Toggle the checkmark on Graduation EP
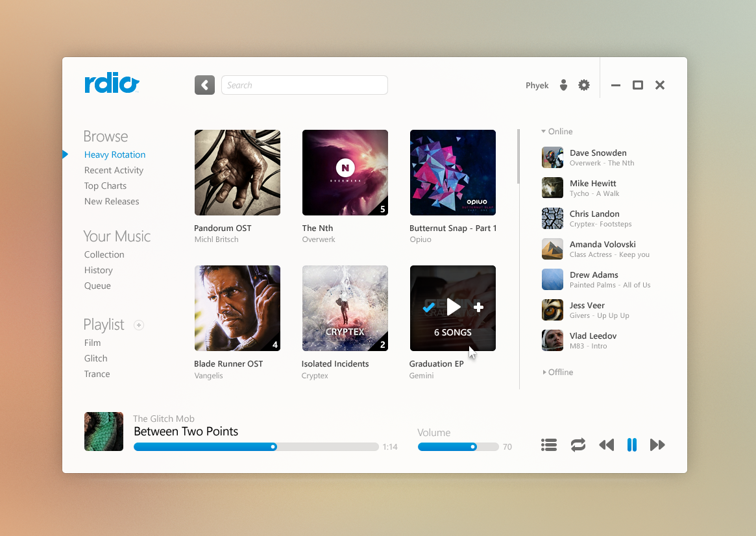The width and height of the screenshot is (756, 536). pos(428,308)
